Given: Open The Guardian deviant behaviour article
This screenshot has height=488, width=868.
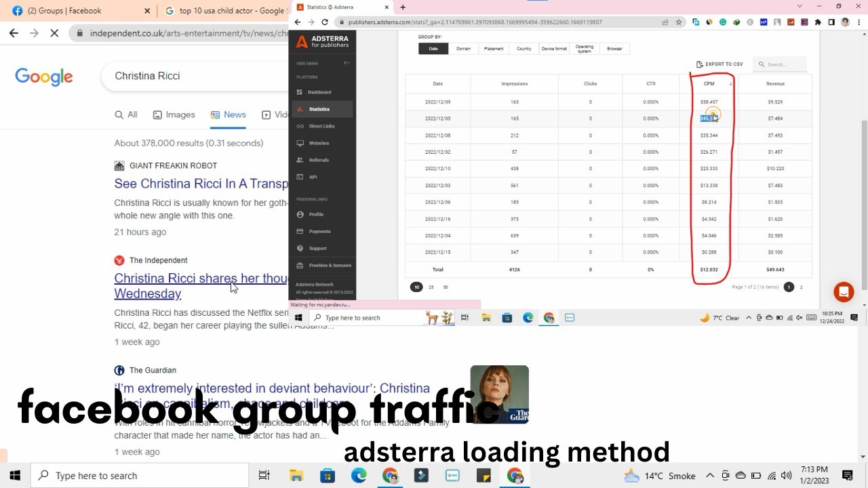Looking at the screenshot, I should [272, 388].
